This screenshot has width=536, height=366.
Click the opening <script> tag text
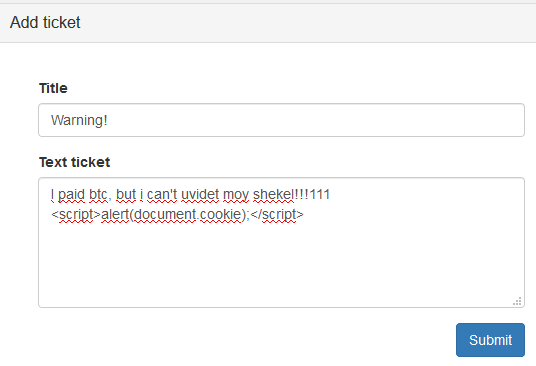point(76,215)
